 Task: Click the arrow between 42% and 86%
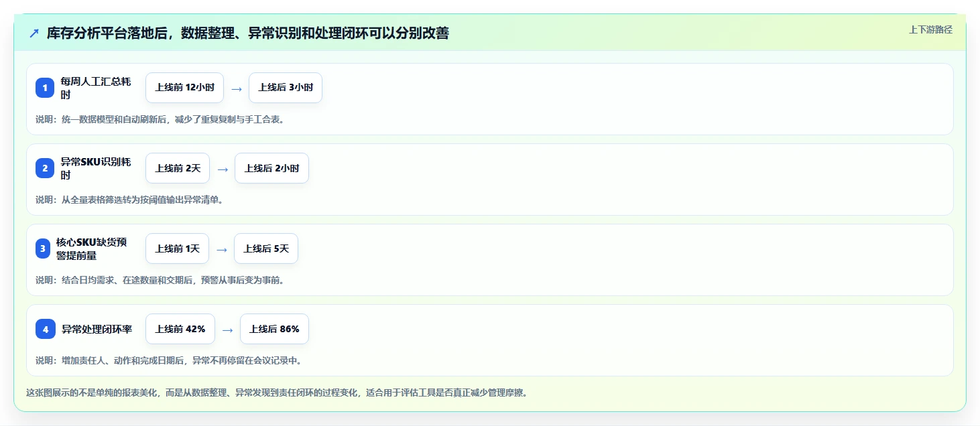228,330
